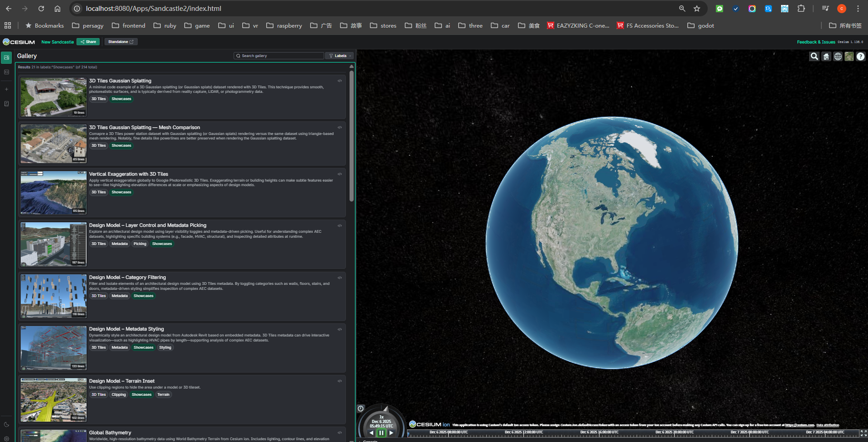Play the animation forward
868x442 pixels.
391,433
